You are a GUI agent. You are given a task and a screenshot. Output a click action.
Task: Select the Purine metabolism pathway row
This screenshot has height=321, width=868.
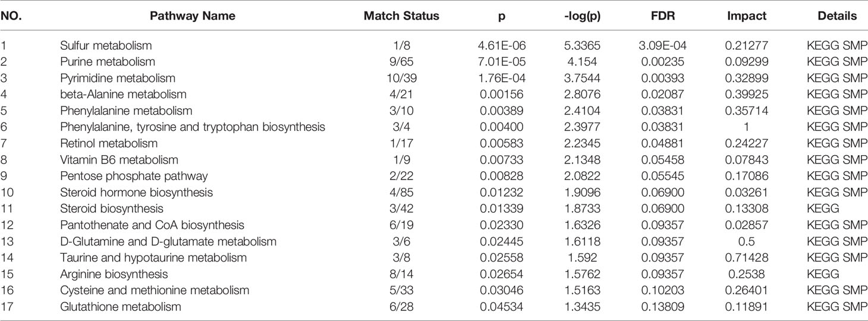tap(434, 61)
